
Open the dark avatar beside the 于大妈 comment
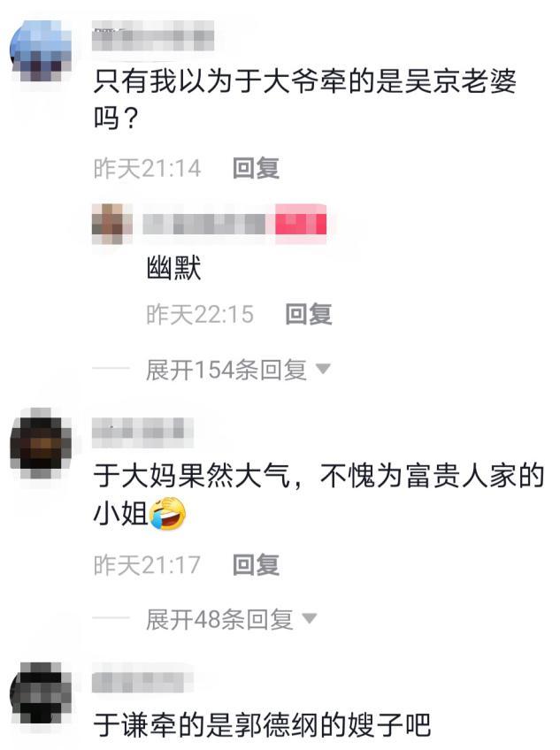coord(42,445)
